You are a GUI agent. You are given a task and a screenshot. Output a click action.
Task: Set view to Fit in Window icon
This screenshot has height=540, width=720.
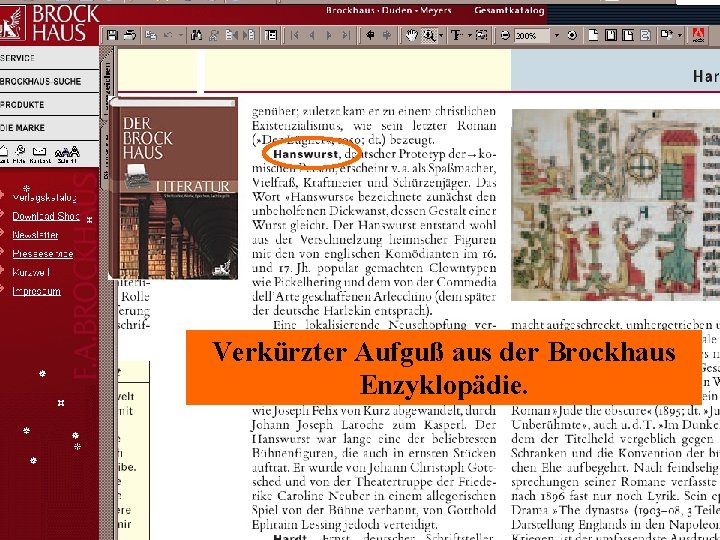pyautogui.click(x=611, y=35)
